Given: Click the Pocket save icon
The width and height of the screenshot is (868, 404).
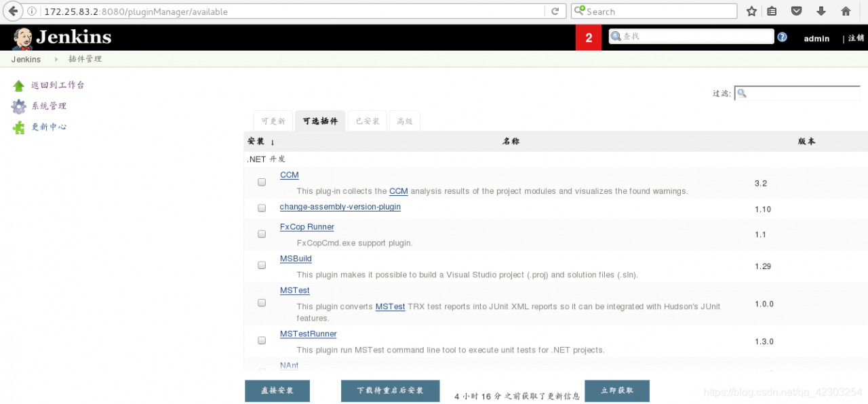Looking at the screenshot, I should click(x=797, y=12).
